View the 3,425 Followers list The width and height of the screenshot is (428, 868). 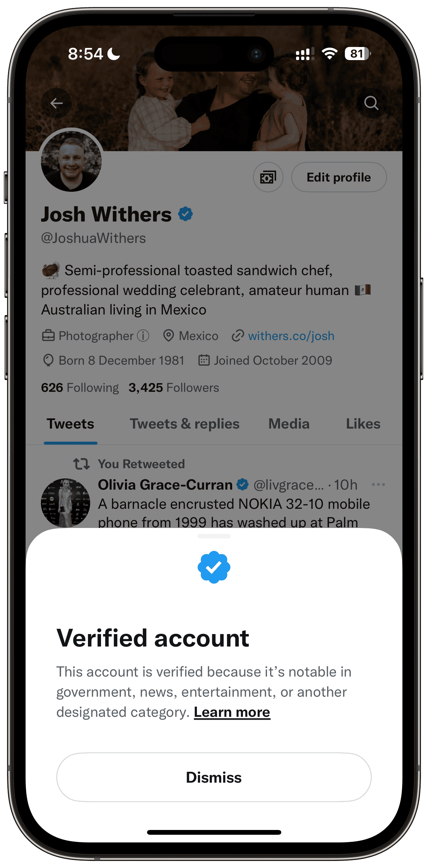pyautogui.click(x=174, y=387)
